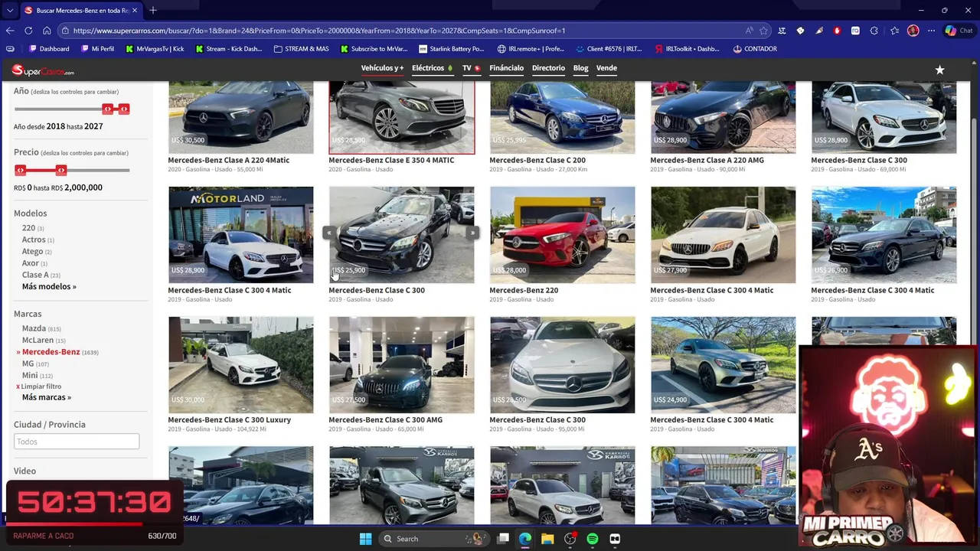This screenshot has width=980, height=551.
Task: Open browser home page icon
Action: pos(47,31)
